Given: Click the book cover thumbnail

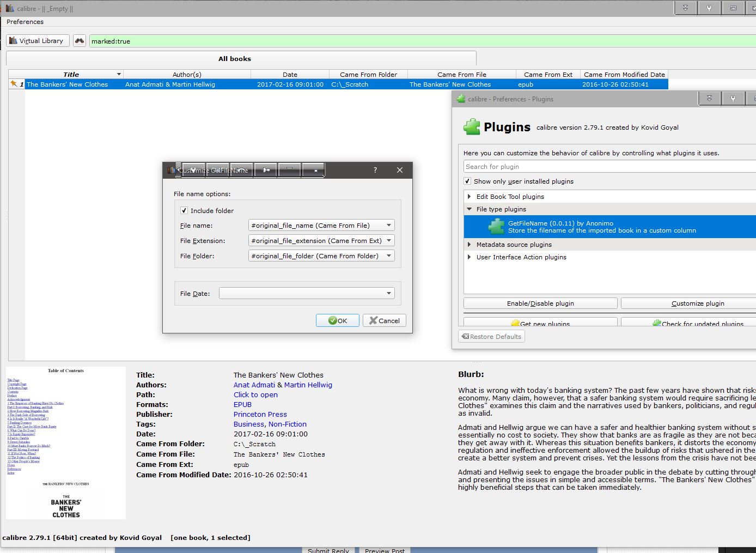Looking at the screenshot, I should point(66,443).
